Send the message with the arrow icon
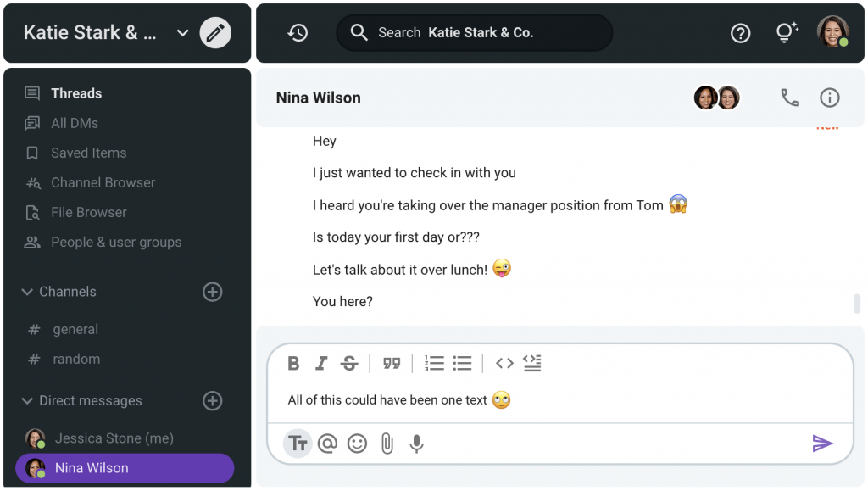Image resolution: width=868 pixels, height=491 pixels. [x=822, y=444]
